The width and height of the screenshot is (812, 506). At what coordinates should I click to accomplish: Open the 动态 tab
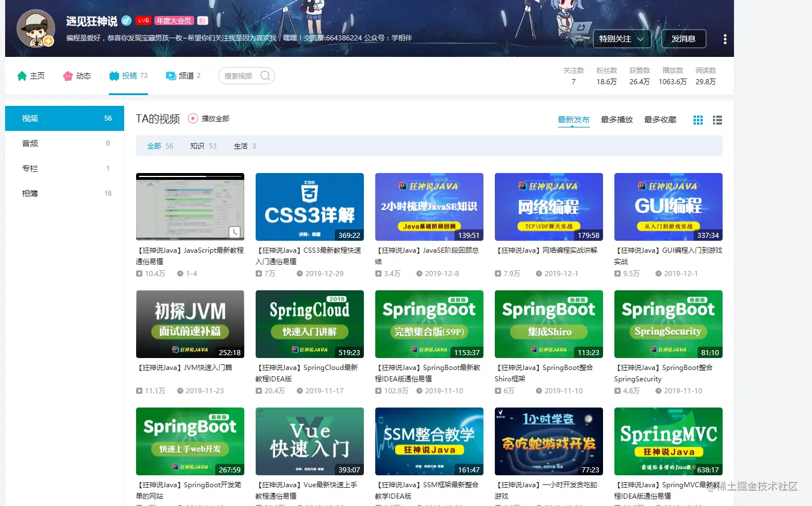pyautogui.click(x=77, y=76)
